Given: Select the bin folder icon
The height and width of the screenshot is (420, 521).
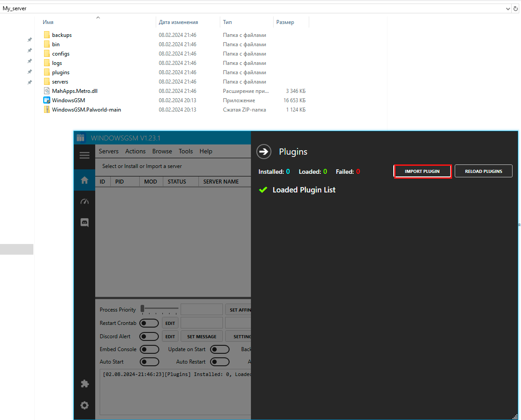Looking at the screenshot, I should 47,44.
